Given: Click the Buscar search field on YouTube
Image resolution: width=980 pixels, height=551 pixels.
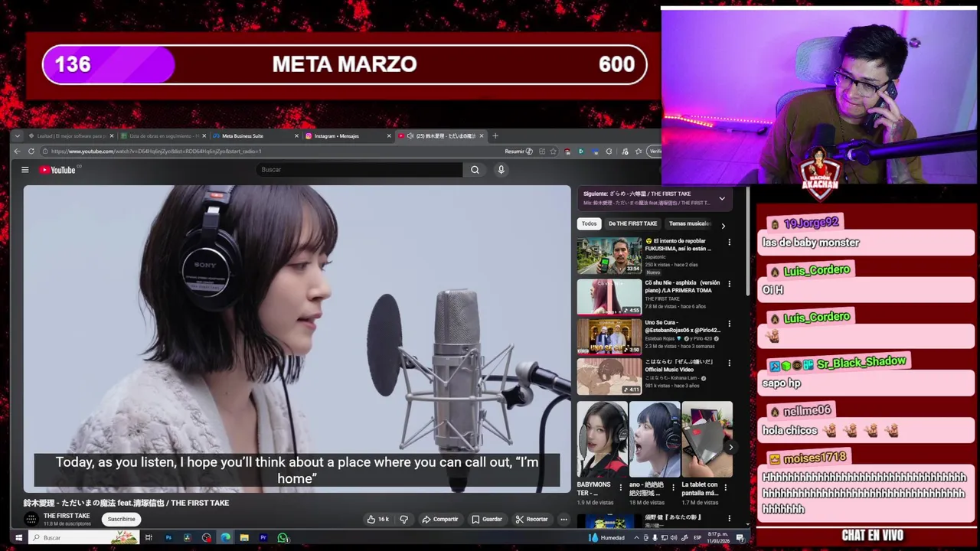Looking at the screenshot, I should (x=360, y=170).
